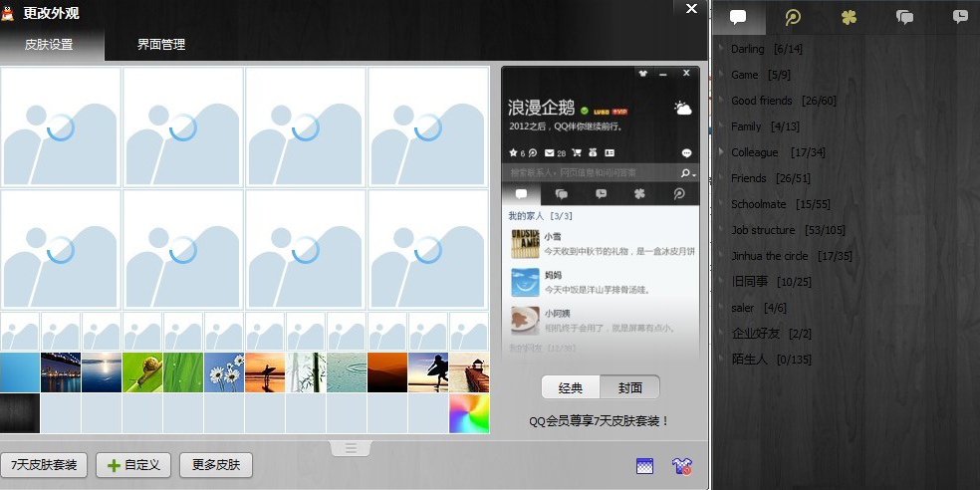The width and height of the screenshot is (980, 490).
Task: Click the LV60 level badge
Action: (602, 112)
